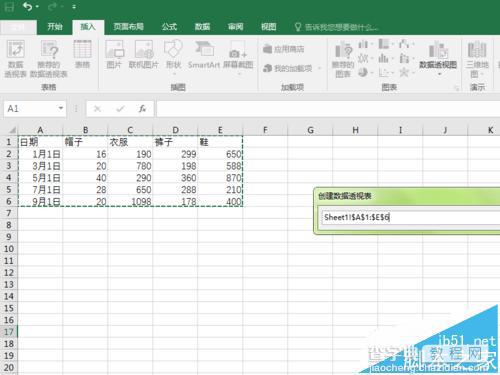Open the Undo history dropdown arrow
Image resolution: width=500 pixels, height=375 pixels.
point(37,7)
